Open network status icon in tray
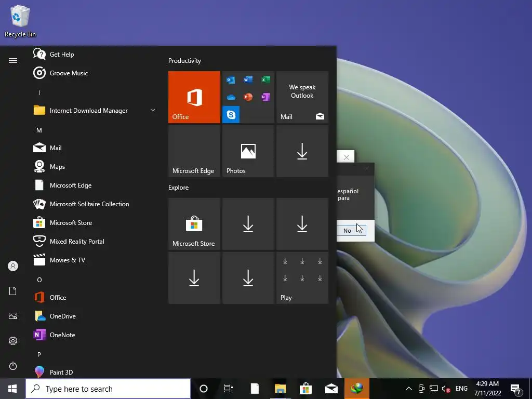This screenshot has width=532, height=399. click(x=434, y=389)
